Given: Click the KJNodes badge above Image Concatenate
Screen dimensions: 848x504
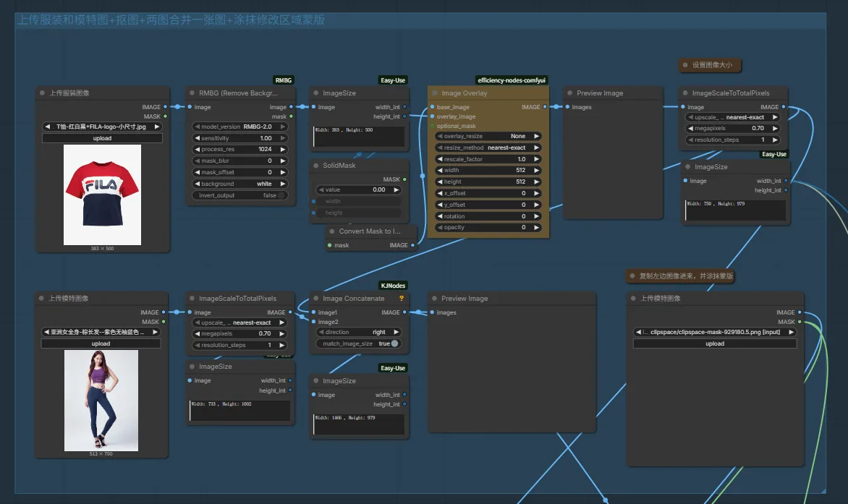Looking at the screenshot, I should tap(393, 285).
